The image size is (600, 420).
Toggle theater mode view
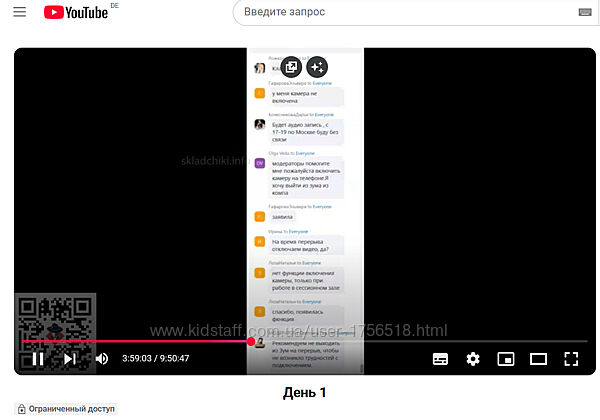click(539, 358)
